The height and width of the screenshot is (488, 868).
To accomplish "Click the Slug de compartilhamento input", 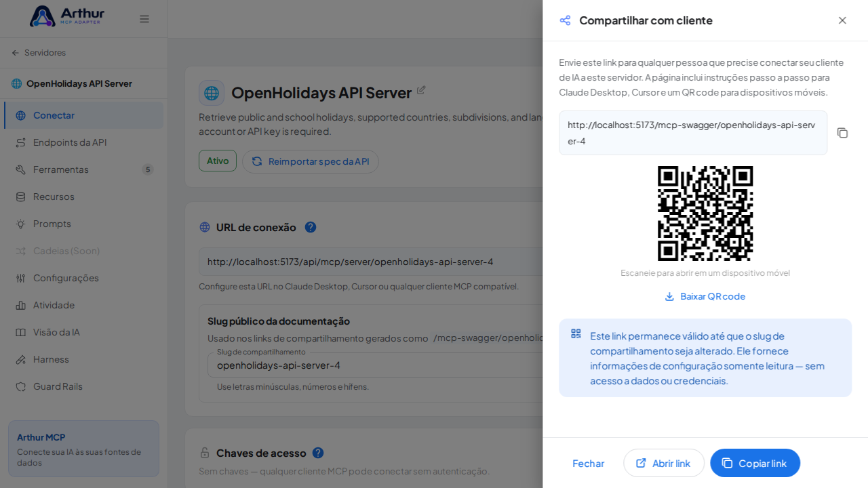I will point(375,365).
